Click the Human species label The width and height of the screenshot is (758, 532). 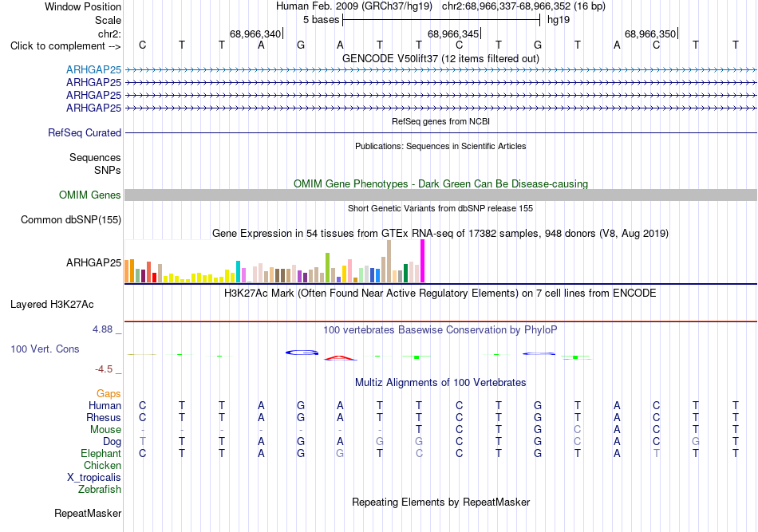pyautogui.click(x=105, y=405)
